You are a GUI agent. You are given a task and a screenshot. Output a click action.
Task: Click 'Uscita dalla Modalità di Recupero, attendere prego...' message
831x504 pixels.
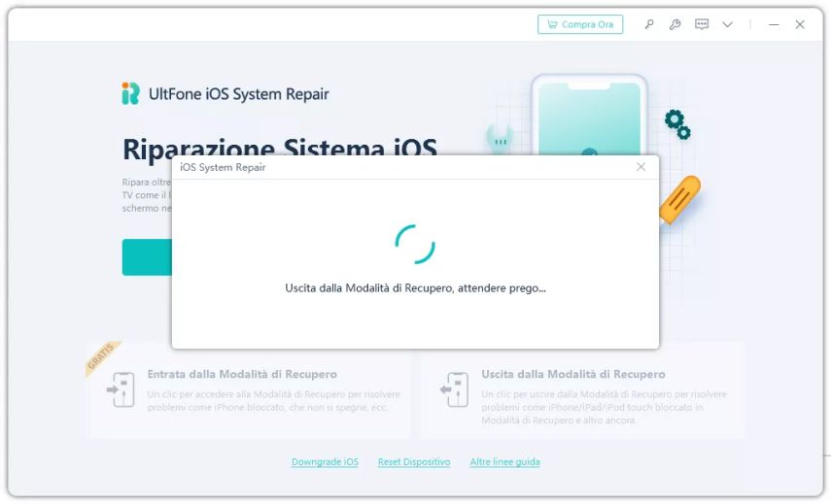click(416, 288)
